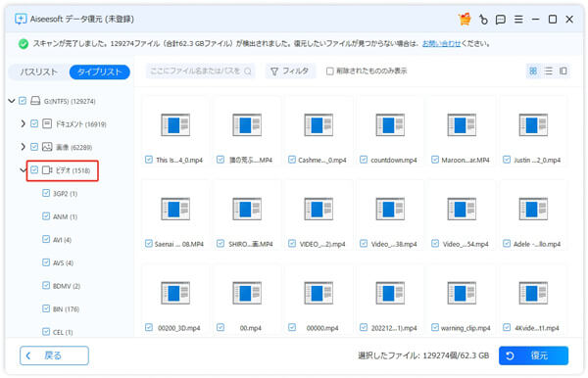The height and width of the screenshot is (378, 588).
Task: Open the VIDEO_...2).mp4 thumbnail
Action: click(318, 209)
